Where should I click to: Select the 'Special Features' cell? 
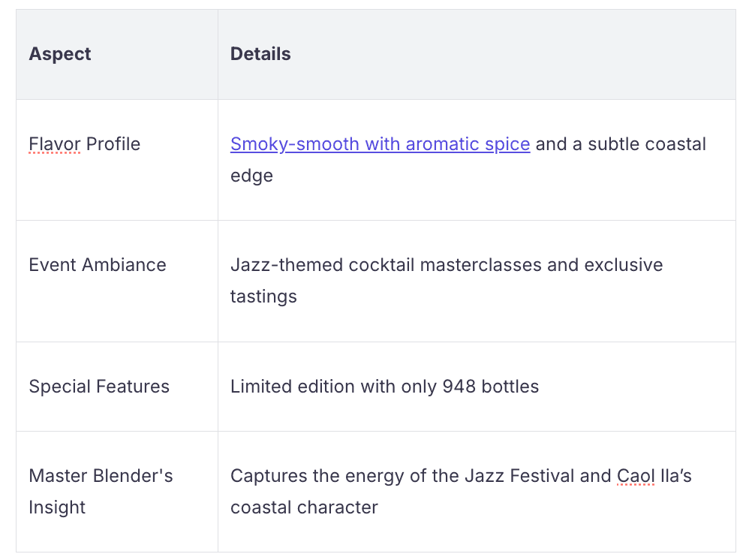coord(99,387)
